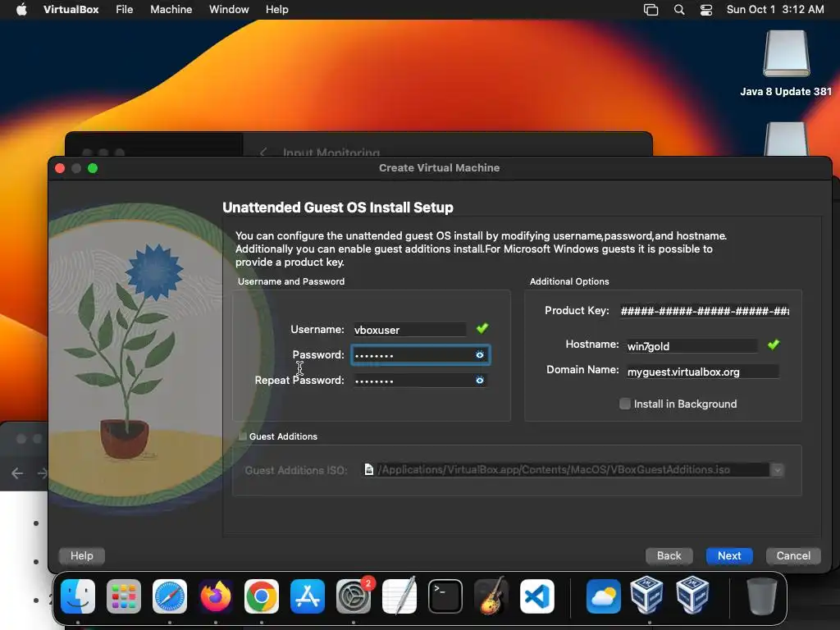The height and width of the screenshot is (630, 840).
Task: Click the first VirtualBox cube dock icon
Action: [647, 596]
